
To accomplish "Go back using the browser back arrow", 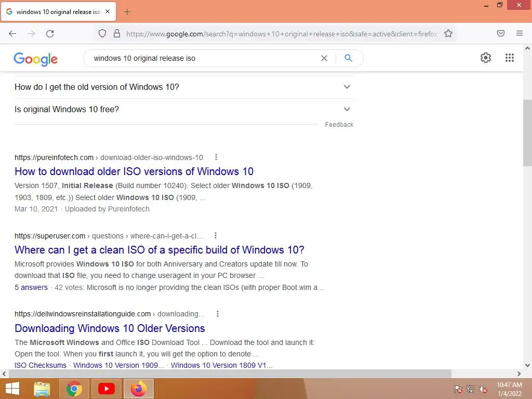I will [12, 34].
